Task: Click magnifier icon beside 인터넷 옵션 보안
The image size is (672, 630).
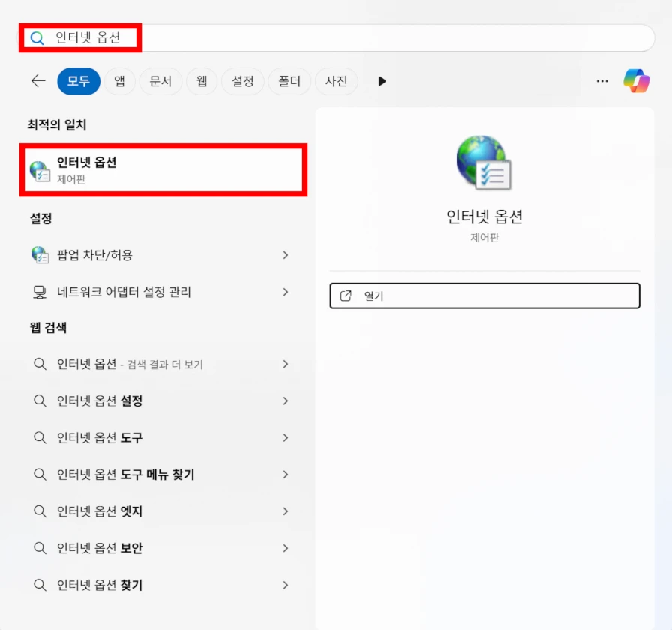Action: (40, 548)
